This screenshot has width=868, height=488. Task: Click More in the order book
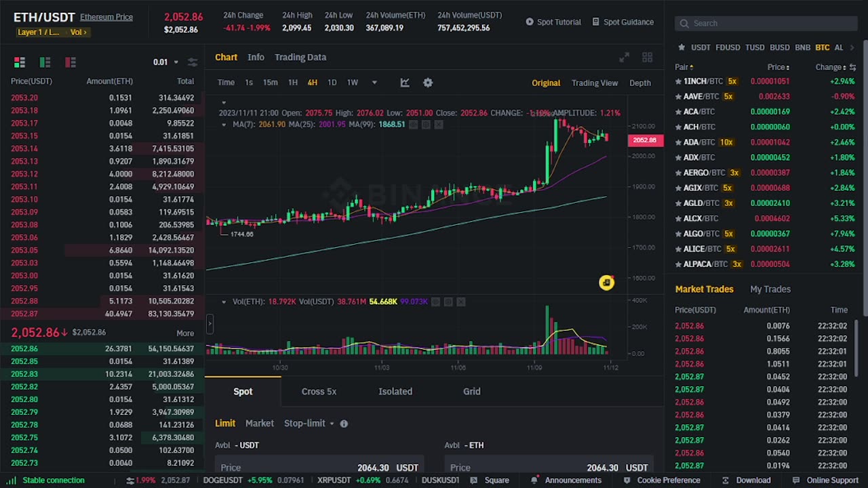click(x=185, y=333)
